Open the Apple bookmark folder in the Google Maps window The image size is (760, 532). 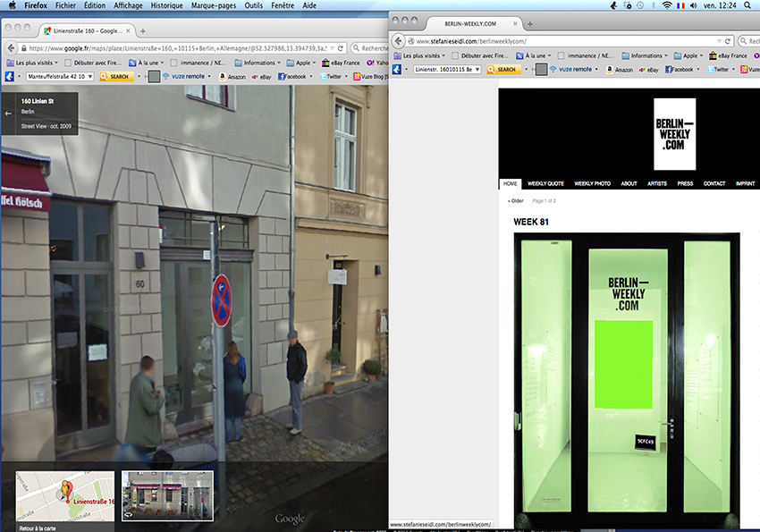click(301, 63)
